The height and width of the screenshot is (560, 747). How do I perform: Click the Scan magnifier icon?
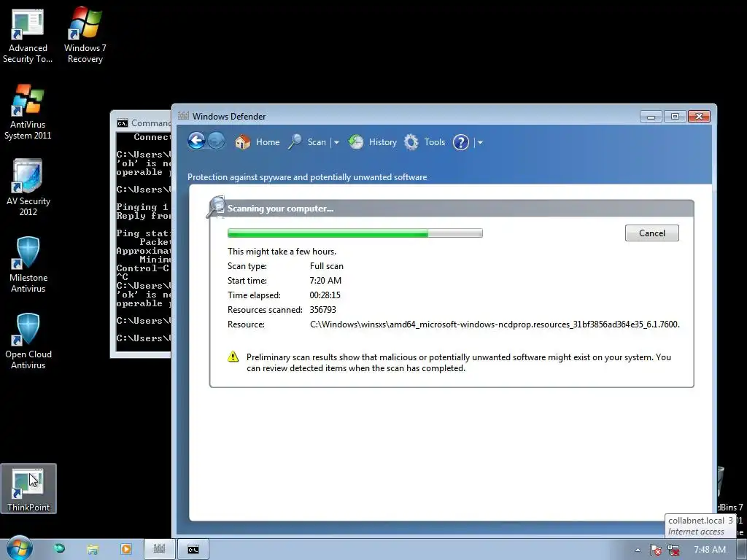pos(295,142)
